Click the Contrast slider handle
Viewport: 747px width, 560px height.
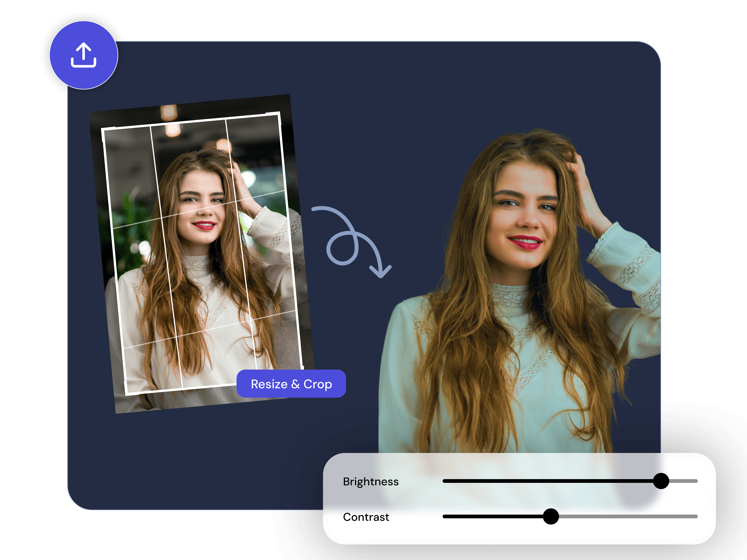coord(551,516)
